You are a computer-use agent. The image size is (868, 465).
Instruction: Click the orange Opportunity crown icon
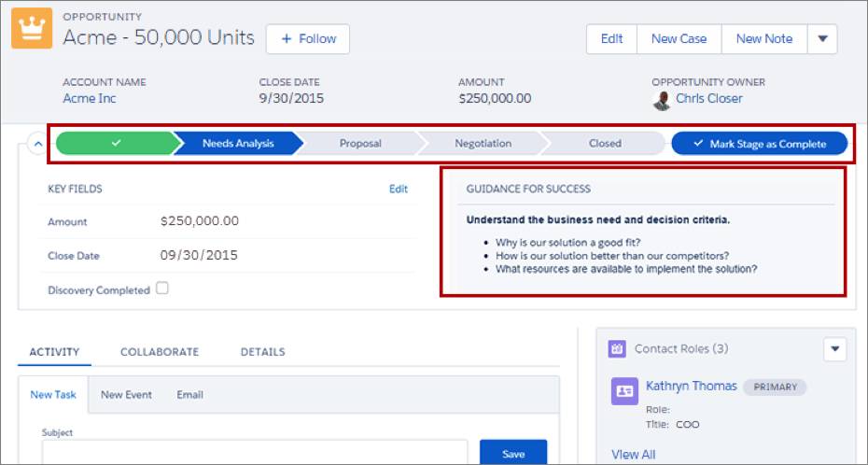click(x=32, y=28)
